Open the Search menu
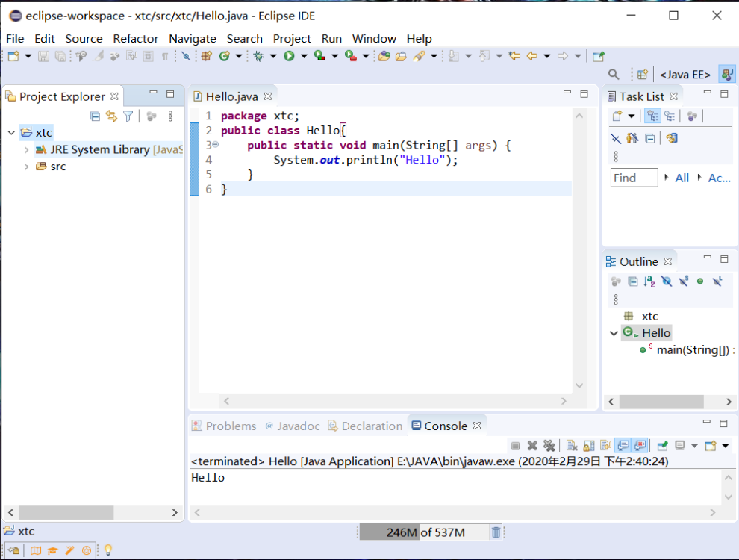 pyautogui.click(x=244, y=39)
